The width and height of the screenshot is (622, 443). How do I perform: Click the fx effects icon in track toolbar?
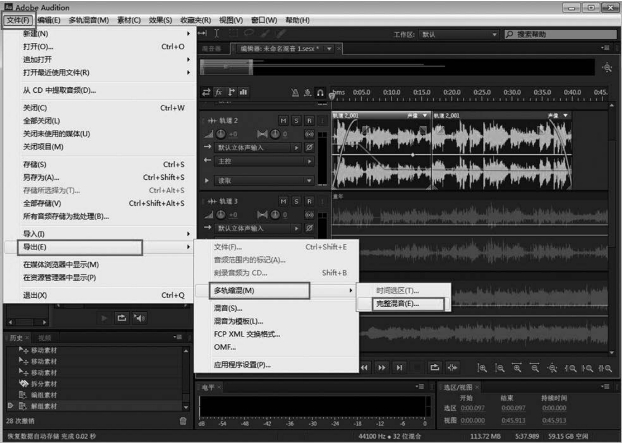tap(220, 93)
